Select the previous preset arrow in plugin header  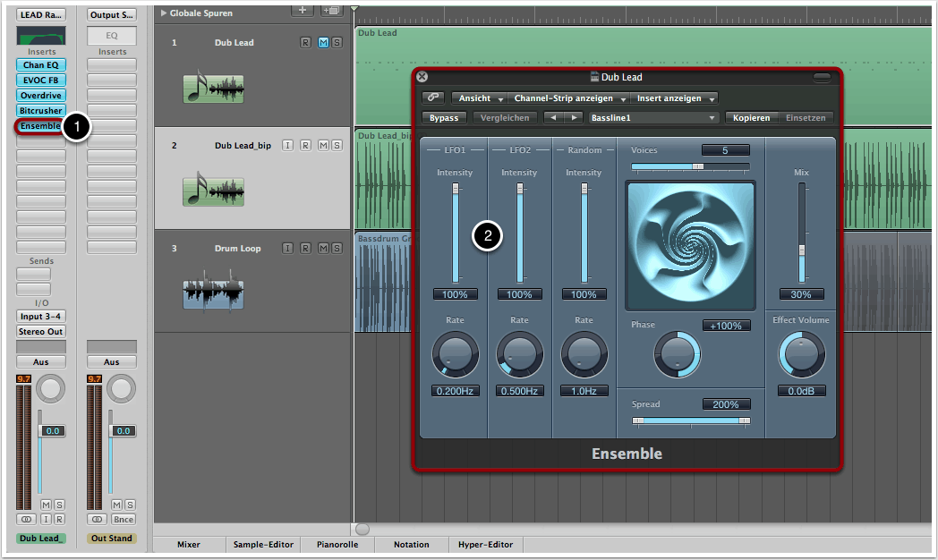(554, 117)
